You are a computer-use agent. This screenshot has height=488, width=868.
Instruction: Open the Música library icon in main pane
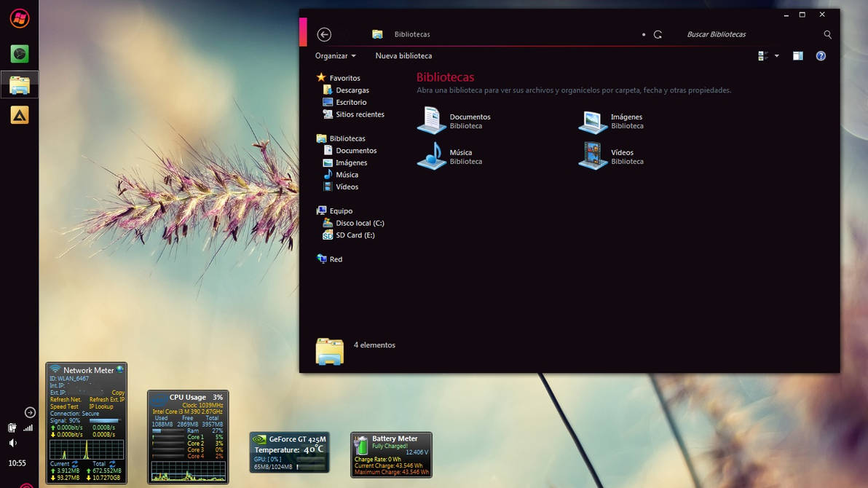click(x=432, y=156)
